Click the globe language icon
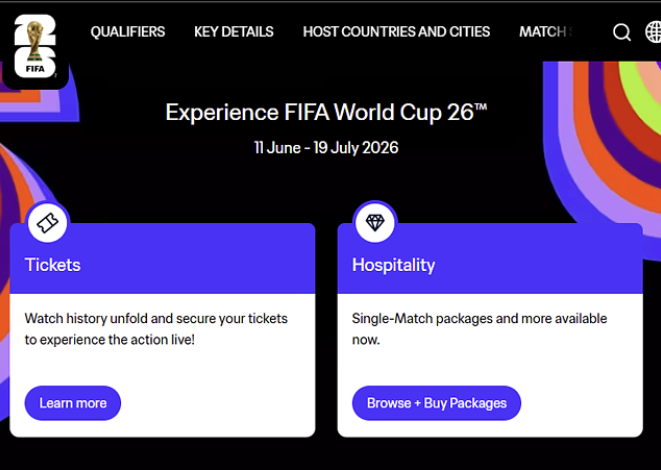661x470 pixels. (x=654, y=32)
